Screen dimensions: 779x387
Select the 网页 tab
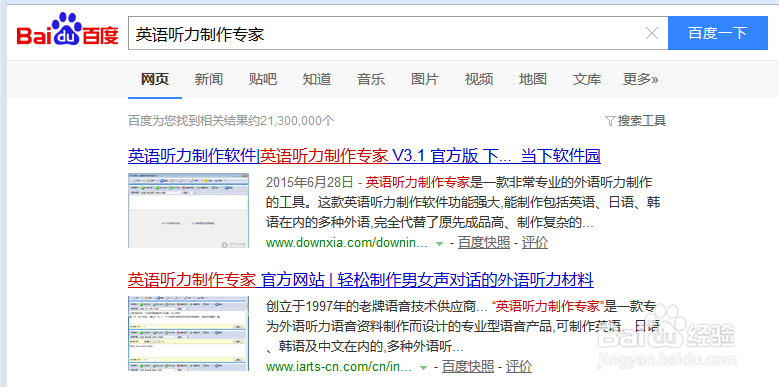[155, 79]
